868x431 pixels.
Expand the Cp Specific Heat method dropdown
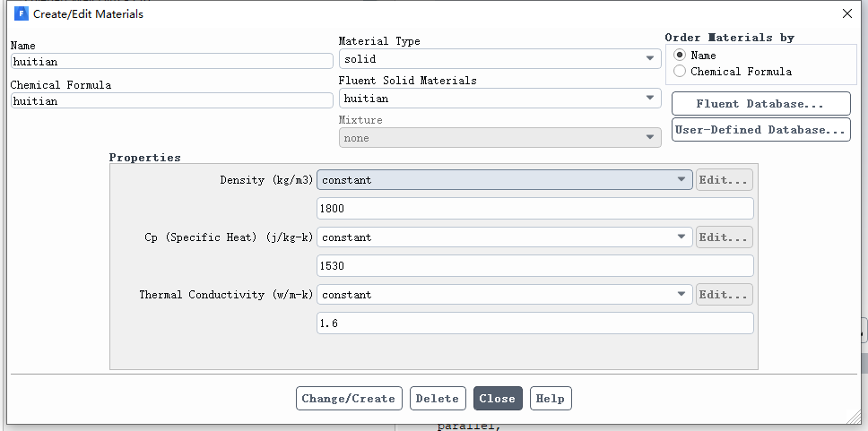[x=504, y=237]
